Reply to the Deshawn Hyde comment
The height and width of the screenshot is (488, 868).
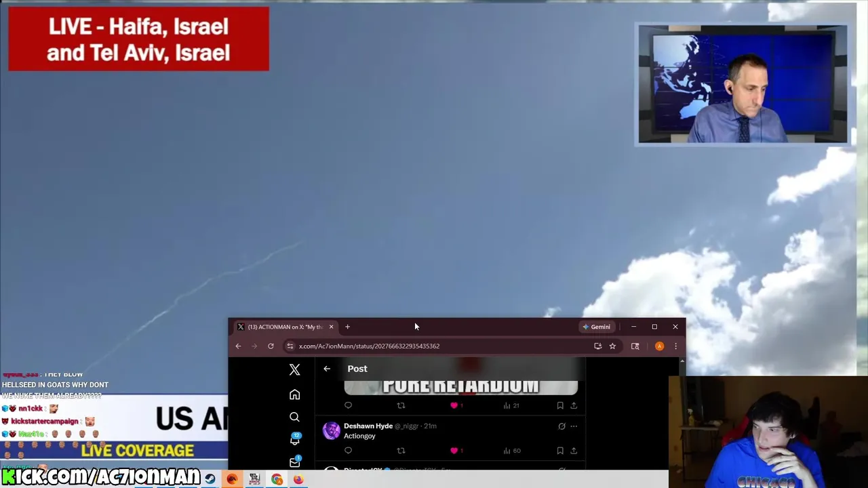pos(348,451)
